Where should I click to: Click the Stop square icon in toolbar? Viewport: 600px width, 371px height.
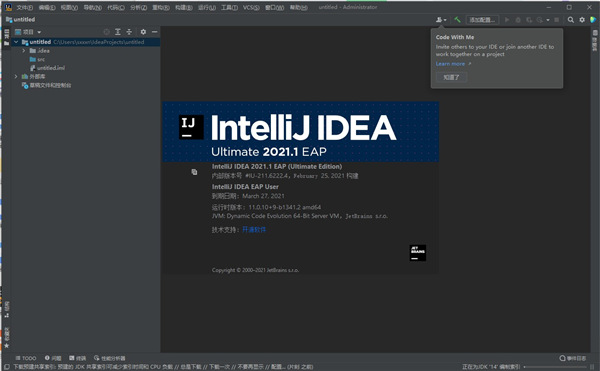tap(557, 20)
